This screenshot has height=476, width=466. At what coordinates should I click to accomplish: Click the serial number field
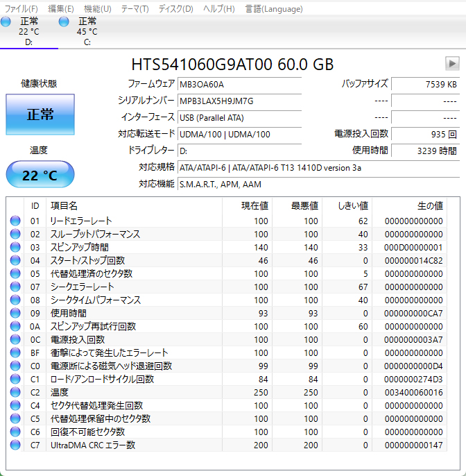click(239, 101)
